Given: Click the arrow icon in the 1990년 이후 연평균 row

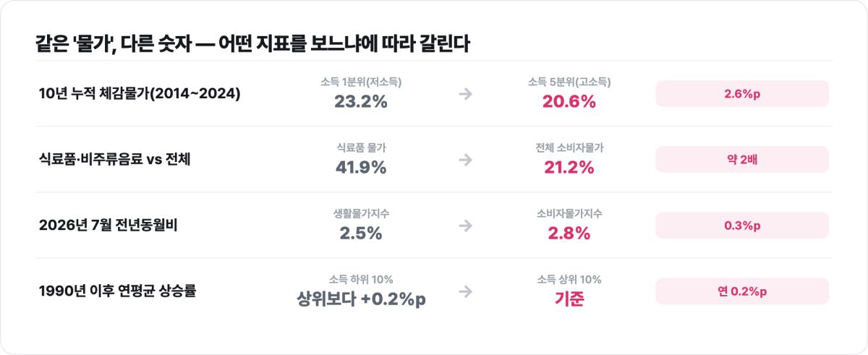Looking at the screenshot, I should click(x=466, y=291).
